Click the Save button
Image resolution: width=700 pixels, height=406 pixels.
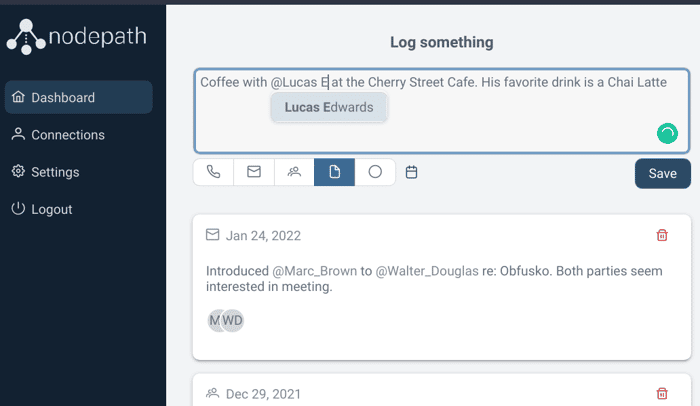tap(662, 173)
